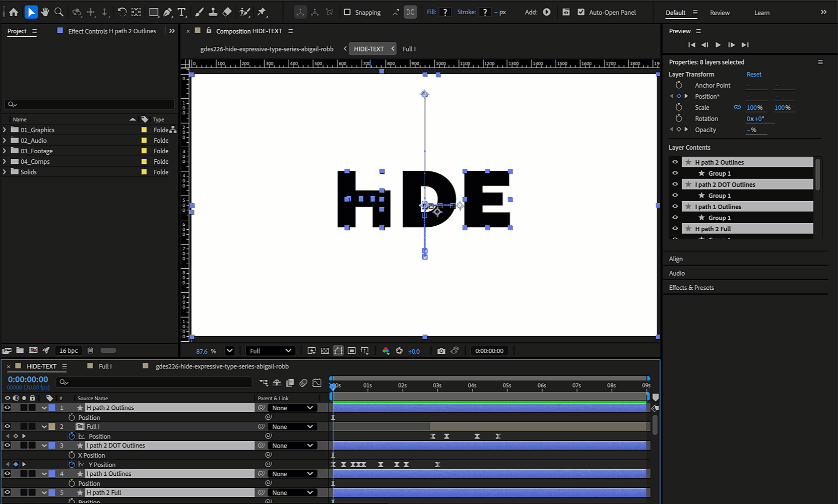The width and height of the screenshot is (838, 504).
Task: Open the Full I timeline tab
Action: 105,366
